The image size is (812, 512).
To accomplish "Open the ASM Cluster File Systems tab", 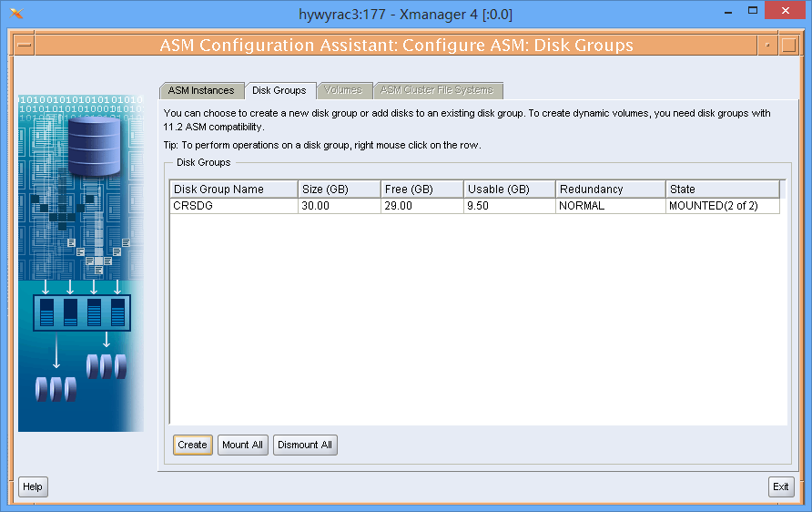I will tap(437, 90).
